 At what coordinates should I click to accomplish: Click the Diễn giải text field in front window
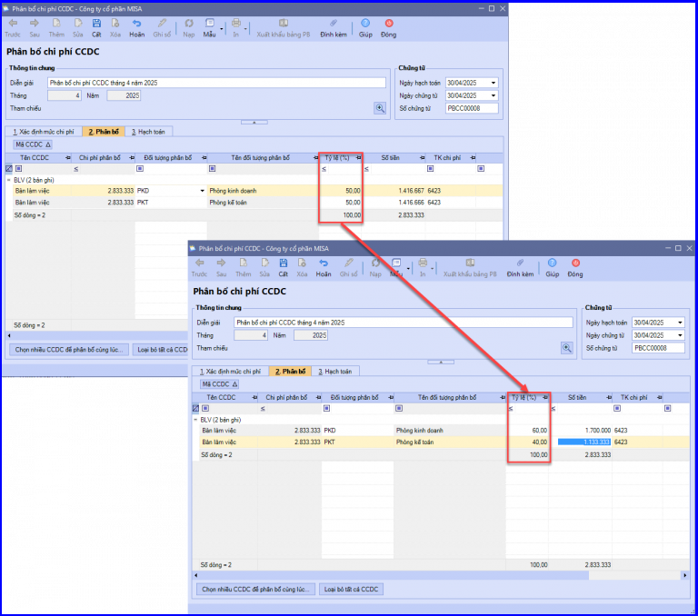click(404, 323)
